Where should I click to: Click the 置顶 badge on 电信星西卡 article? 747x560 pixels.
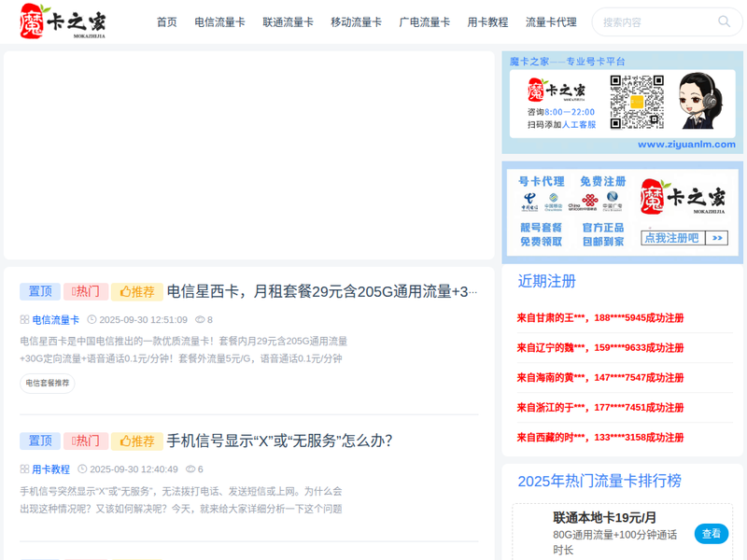coord(40,291)
